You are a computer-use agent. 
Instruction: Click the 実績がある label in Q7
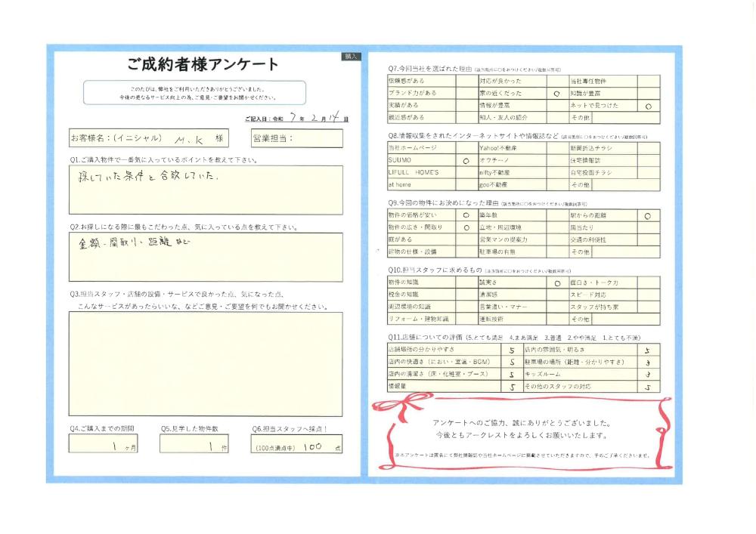pos(404,105)
